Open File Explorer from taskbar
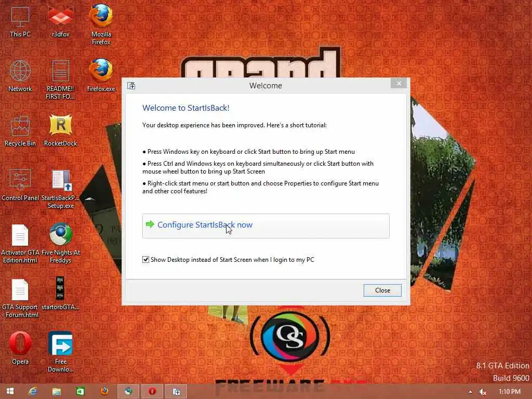The image size is (532, 399). click(57, 392)
